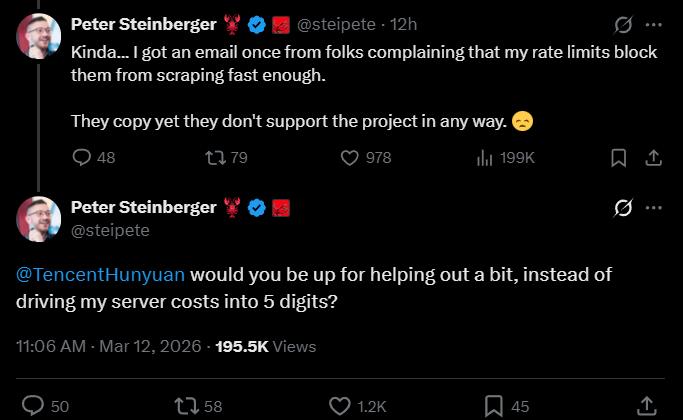Bookmark the first tweet about rate limits

(x=619, y=157)
